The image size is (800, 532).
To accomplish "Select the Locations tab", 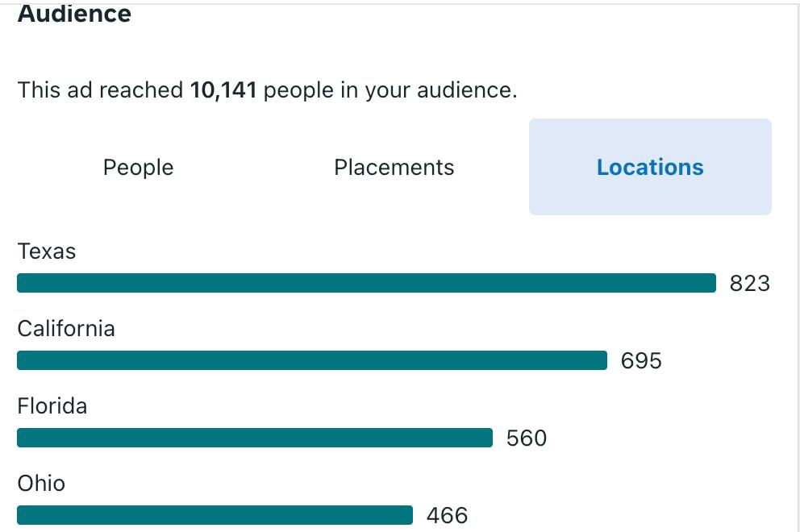I will coord(650,168).
